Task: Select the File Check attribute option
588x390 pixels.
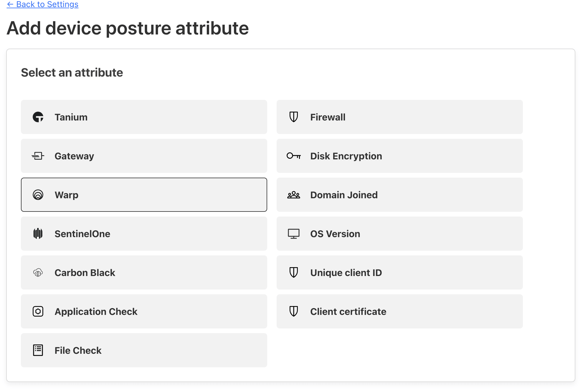Action: coord(144,351)
